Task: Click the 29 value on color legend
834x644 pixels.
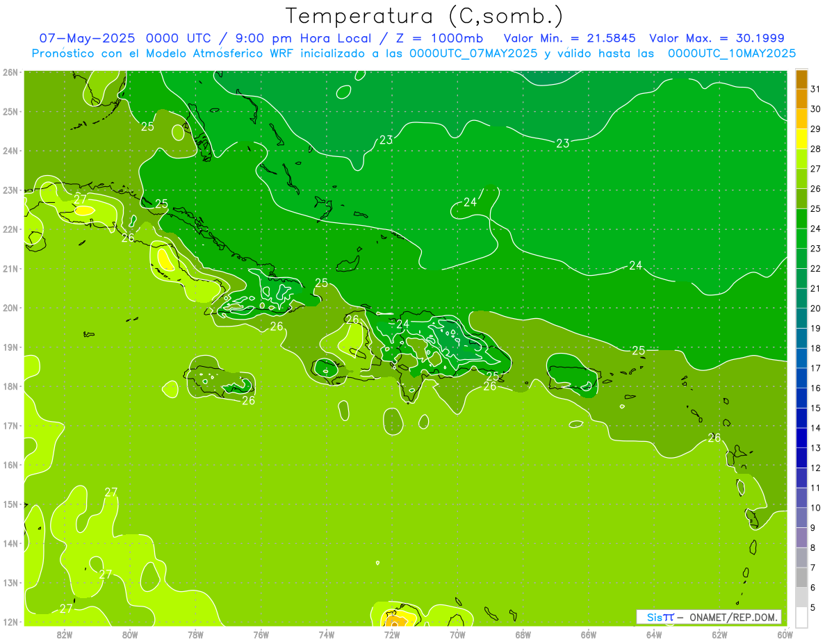Action: click(x=815, y=129)
